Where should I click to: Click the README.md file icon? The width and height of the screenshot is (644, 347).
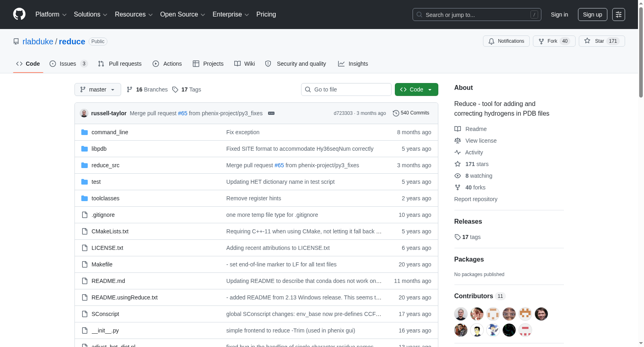[x=85, y=281]
